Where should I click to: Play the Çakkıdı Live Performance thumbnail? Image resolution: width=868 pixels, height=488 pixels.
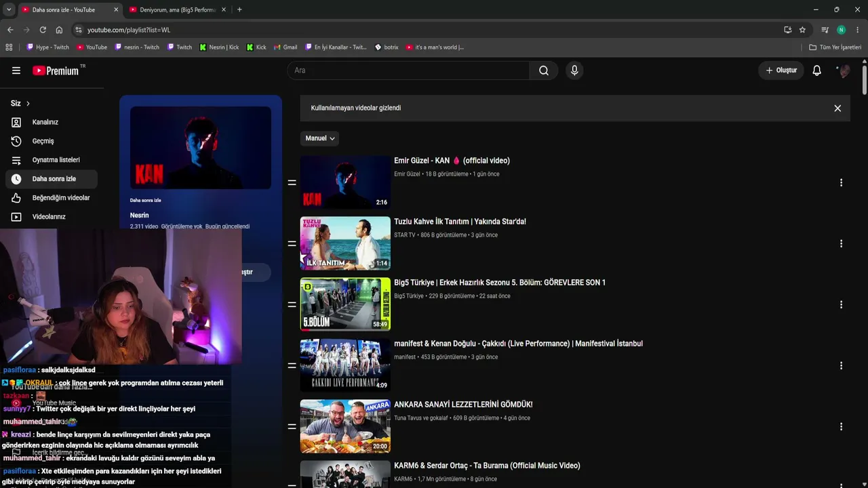point(345,365)
